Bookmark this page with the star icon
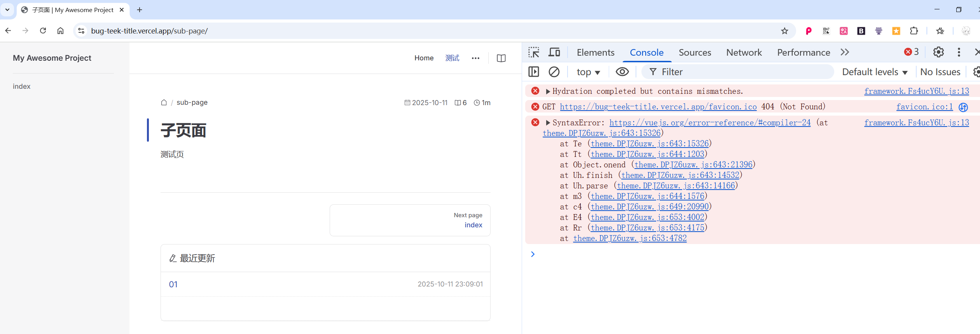This screenshot has height=334, width=980. 784,31
